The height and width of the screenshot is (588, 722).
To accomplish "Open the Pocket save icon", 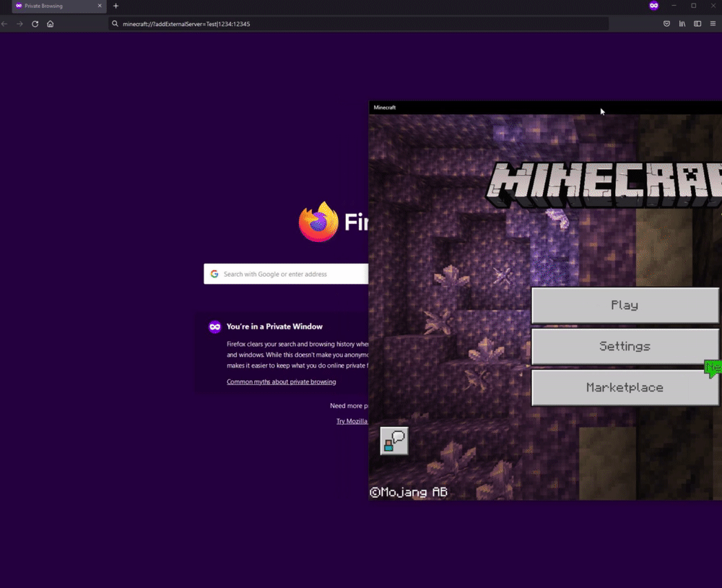I will click(666, 24).
